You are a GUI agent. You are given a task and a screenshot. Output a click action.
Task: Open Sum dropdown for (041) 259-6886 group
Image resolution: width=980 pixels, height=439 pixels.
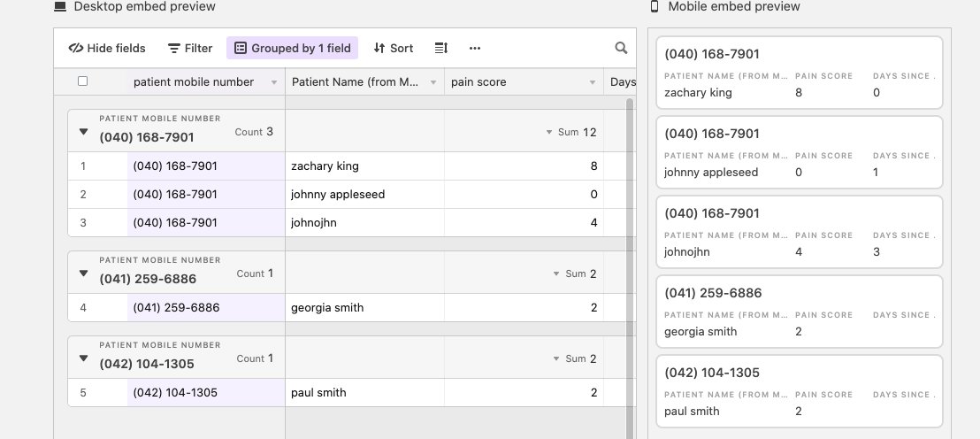[575, 273]
